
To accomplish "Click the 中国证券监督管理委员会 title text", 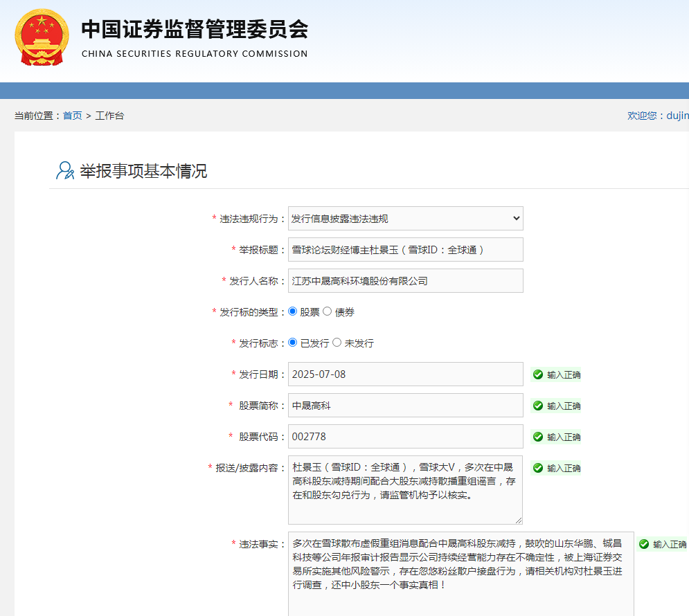I will [x=195, y=30].
